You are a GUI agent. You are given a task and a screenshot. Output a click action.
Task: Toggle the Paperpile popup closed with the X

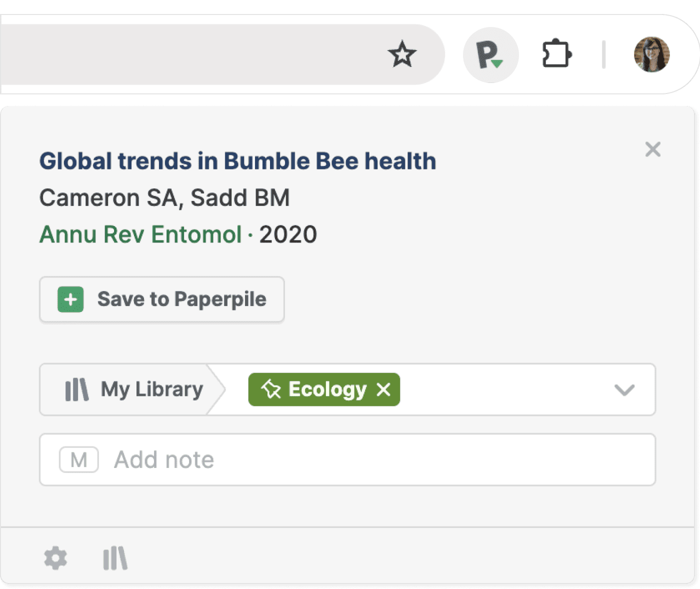pos(653,149)
